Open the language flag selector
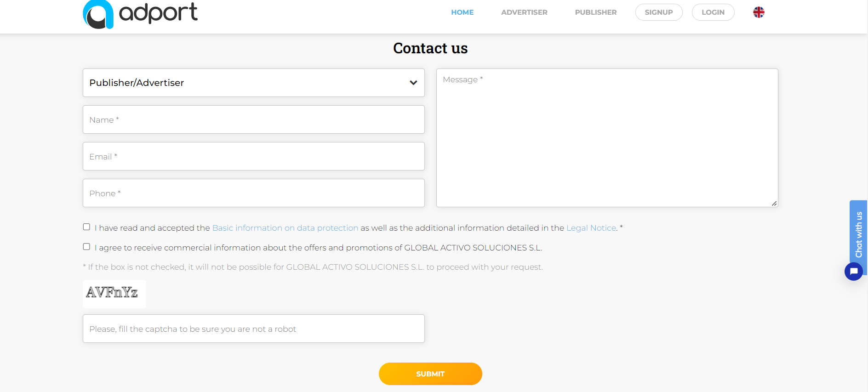 click(x=759, y=12)
